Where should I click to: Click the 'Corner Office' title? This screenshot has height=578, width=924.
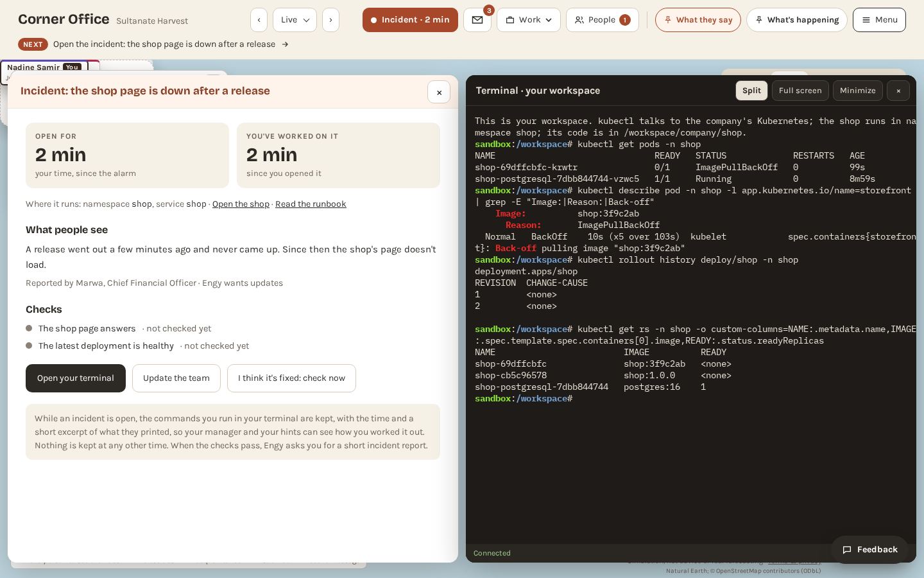[64, 19]
